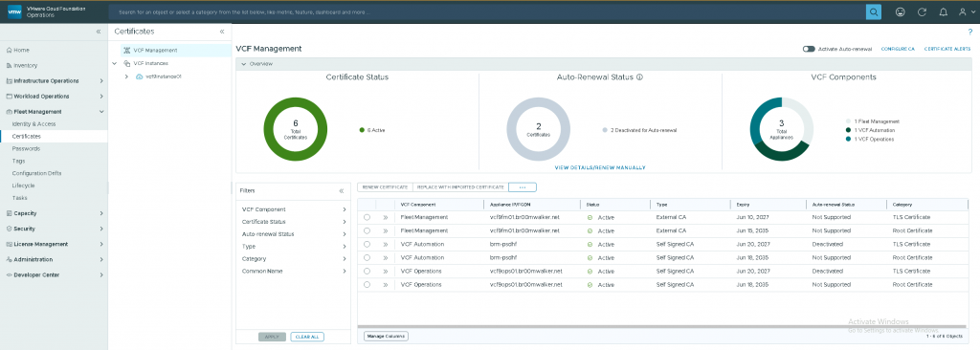Click CLEAR ALL filters button

pyautogui.click(x=307, y=337)
